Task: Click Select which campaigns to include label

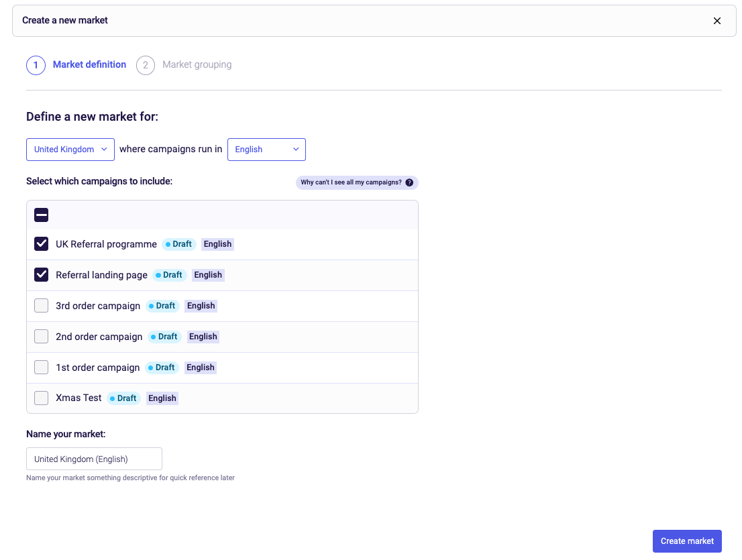Action: pyautogui.click(x=99, y=181)
